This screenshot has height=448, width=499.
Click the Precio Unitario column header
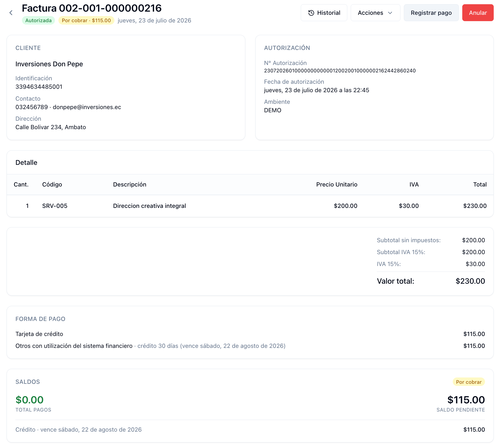(x=336, y=184)
